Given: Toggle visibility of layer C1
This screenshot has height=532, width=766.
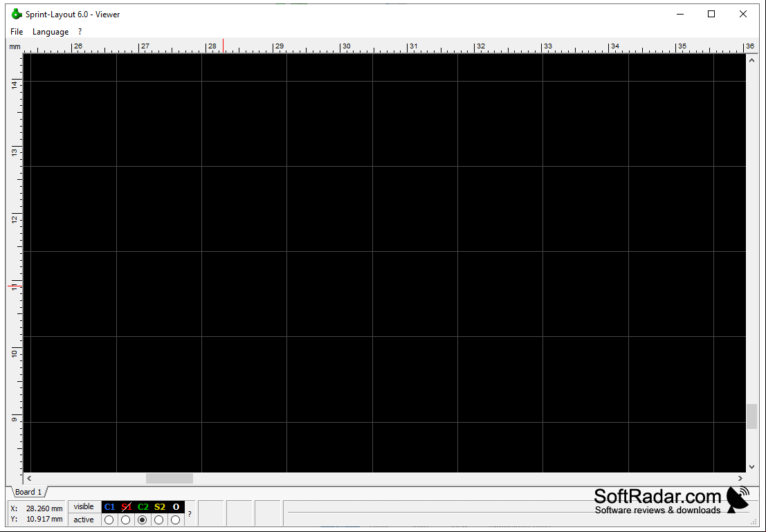Looking at the screenshot, I should pos(109,507).
